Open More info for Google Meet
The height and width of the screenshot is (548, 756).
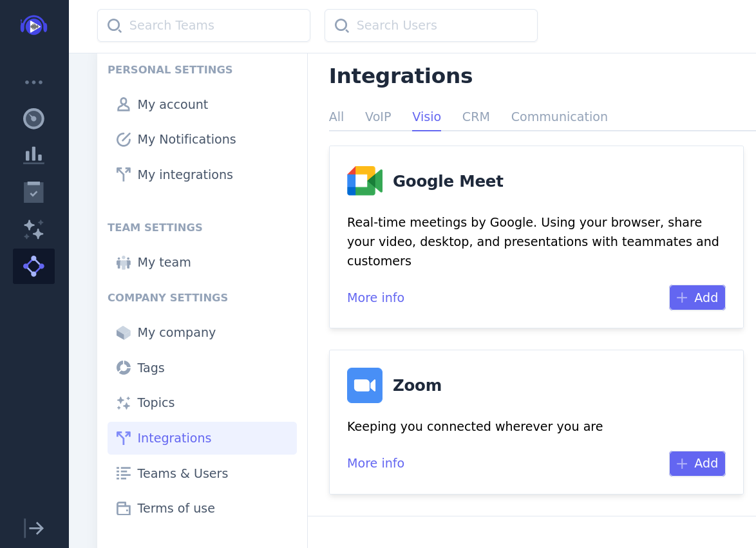point(375,298)
